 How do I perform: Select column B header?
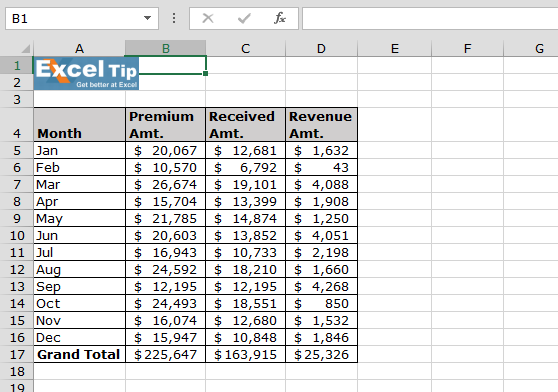(165, 48)
